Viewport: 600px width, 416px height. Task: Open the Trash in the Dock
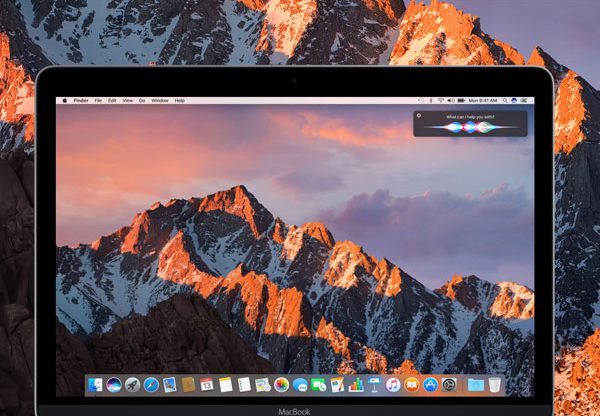click(x=495, y=385)
